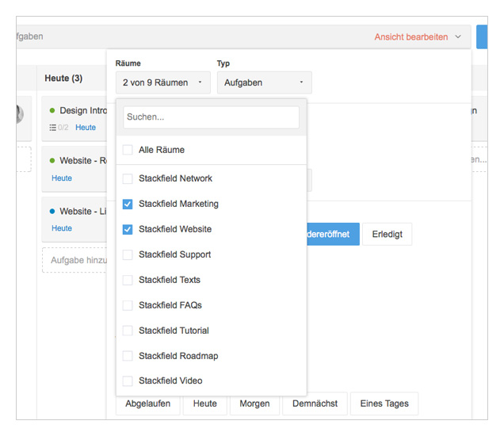Choose the Heute due filter button
Viewport: 504px width, 436px height.
[205, 403]
